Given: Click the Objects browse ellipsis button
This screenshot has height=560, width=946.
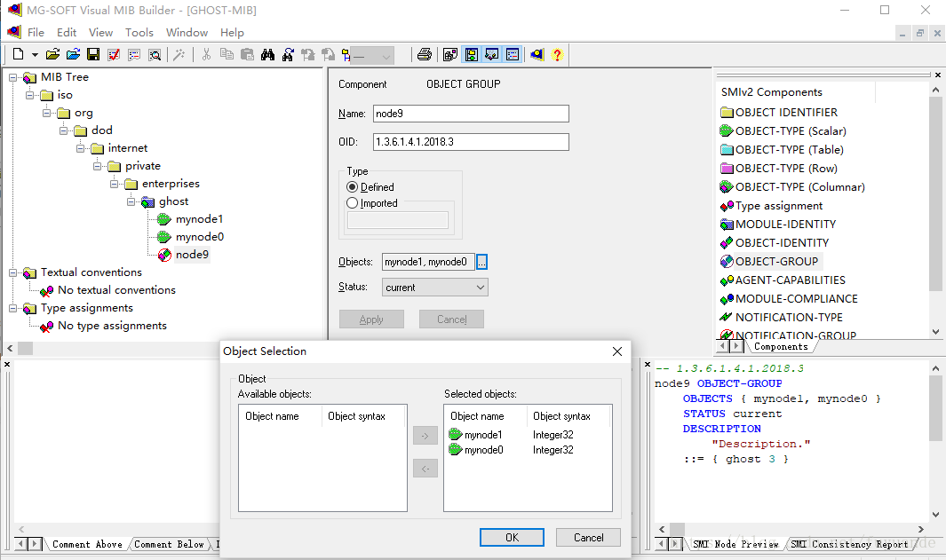Looking at the screenshot, I should click(x=482, y=262).
